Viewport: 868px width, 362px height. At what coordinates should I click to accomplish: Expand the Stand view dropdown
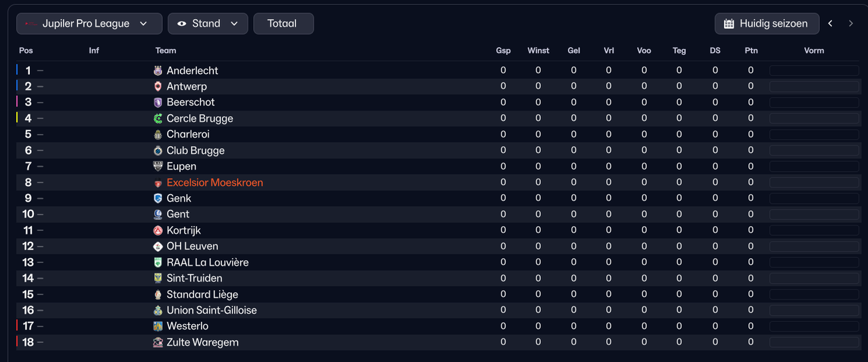point(208,24)
